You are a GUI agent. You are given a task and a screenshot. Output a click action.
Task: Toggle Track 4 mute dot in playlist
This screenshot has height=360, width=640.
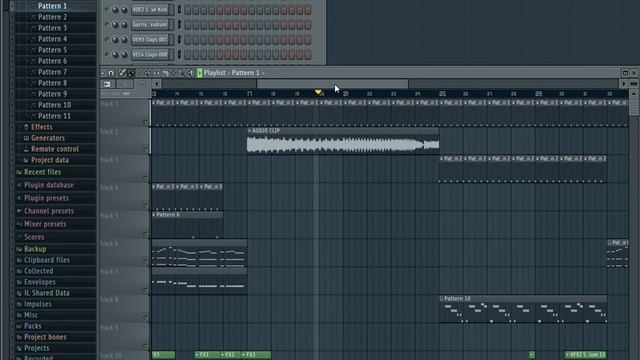click(x=146, y=206)
